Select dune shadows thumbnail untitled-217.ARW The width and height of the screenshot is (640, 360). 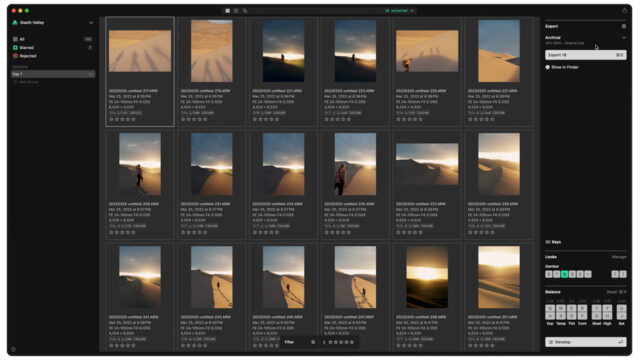[140, 51]
